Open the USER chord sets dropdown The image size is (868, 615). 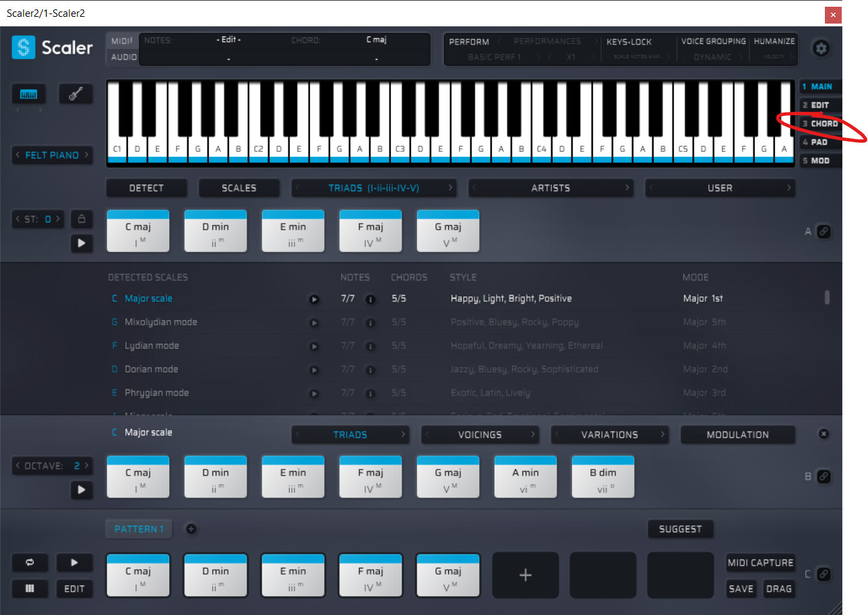pyautogui.click(x=720, y=188)
